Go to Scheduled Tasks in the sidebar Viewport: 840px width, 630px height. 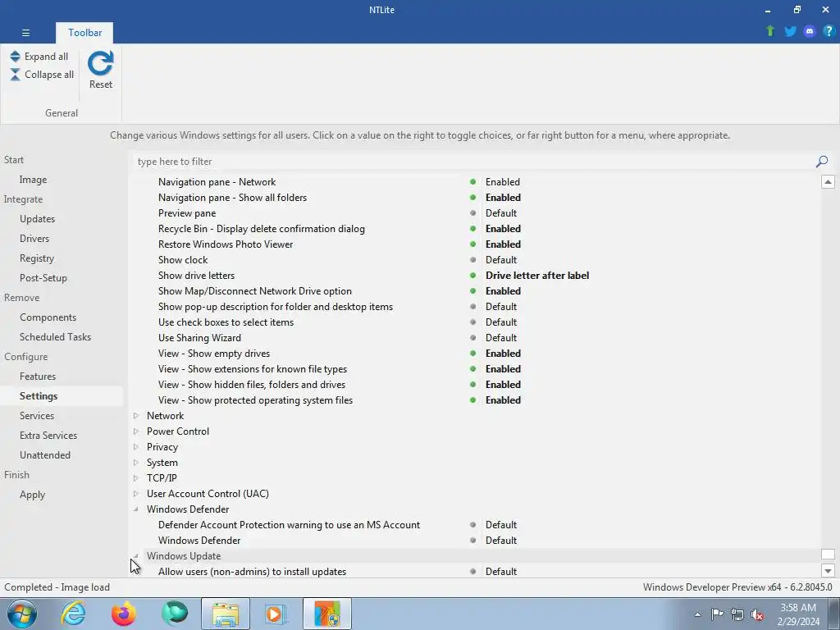(55, 337)
